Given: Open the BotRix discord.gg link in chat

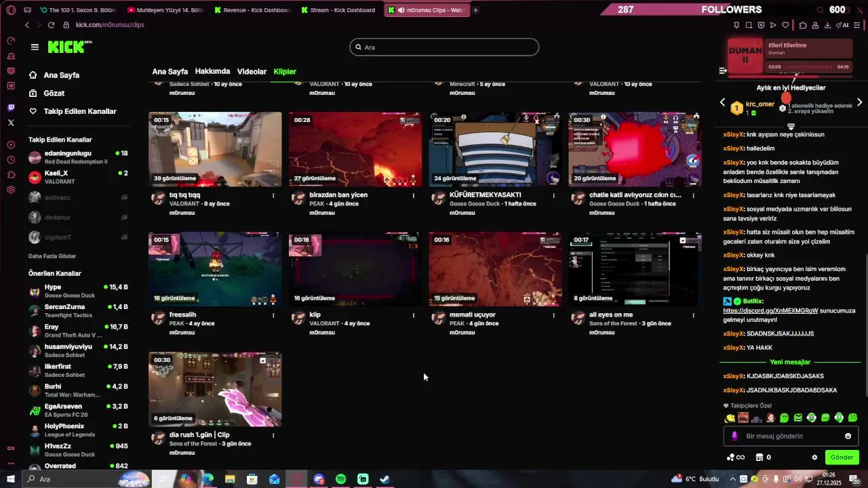Looking at the screenshot, I should click(770, 310).
